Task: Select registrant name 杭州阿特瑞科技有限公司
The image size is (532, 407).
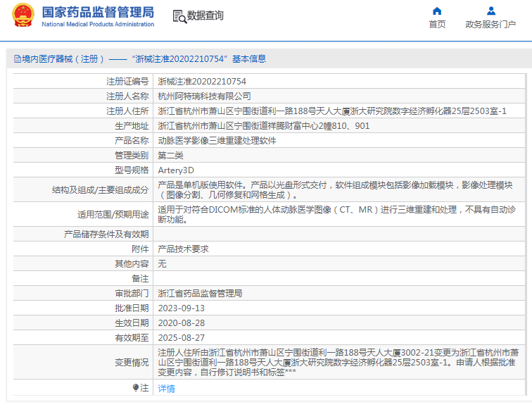Action: tap(204, 96)
